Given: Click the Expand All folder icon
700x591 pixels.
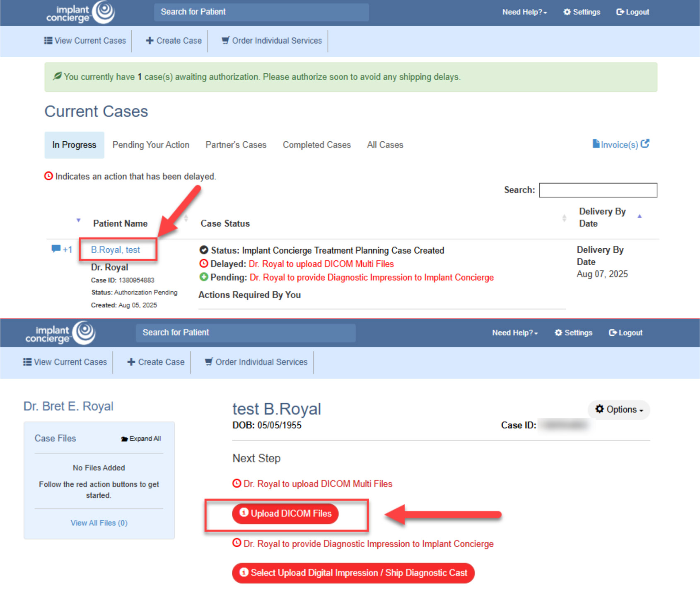Looking at the screenshot, I should tap(124, 439).
